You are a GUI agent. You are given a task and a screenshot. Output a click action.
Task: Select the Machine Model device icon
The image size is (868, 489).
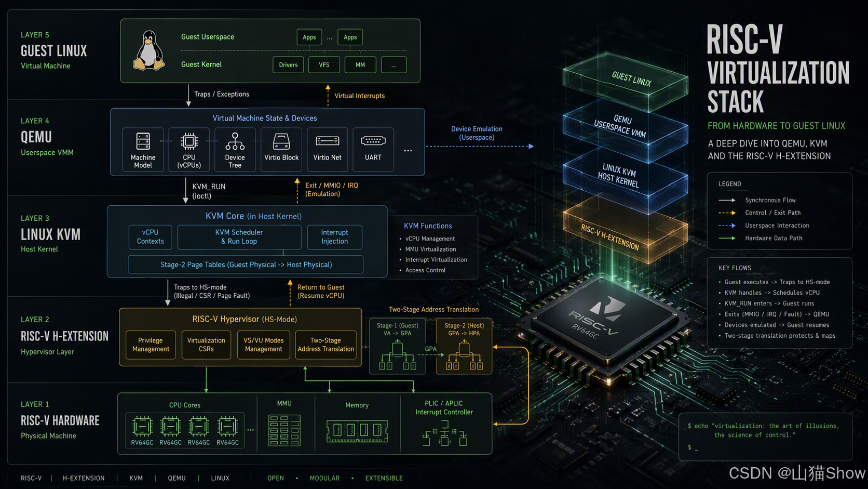(x=143, y=141)
